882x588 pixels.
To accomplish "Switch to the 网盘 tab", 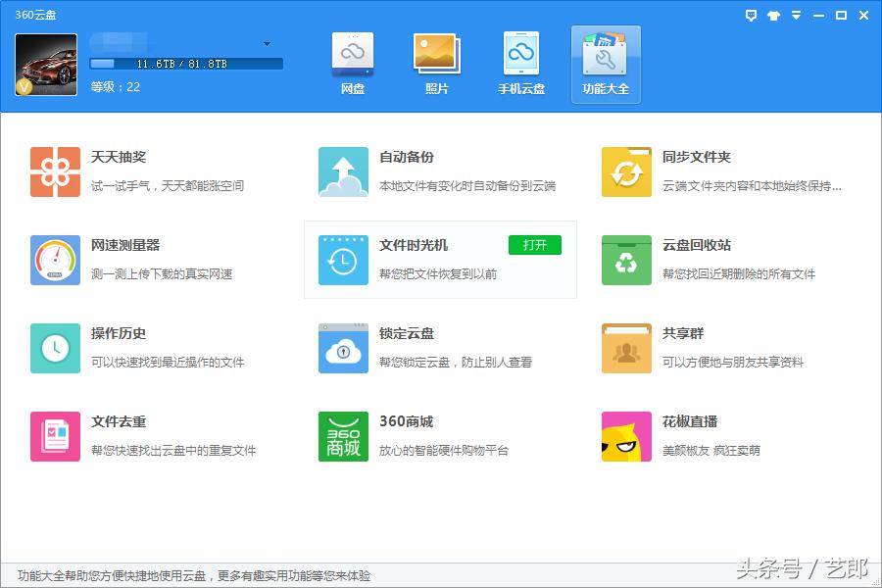I will (352, 62).
